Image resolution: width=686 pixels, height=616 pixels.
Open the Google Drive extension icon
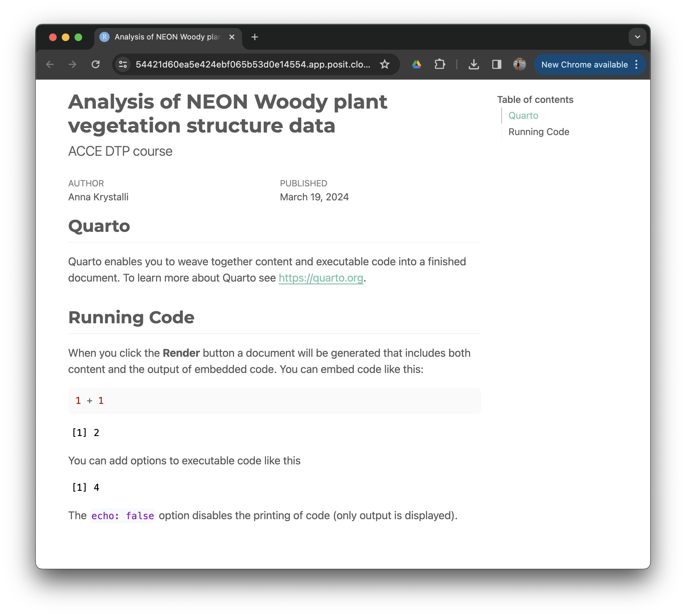417,64
